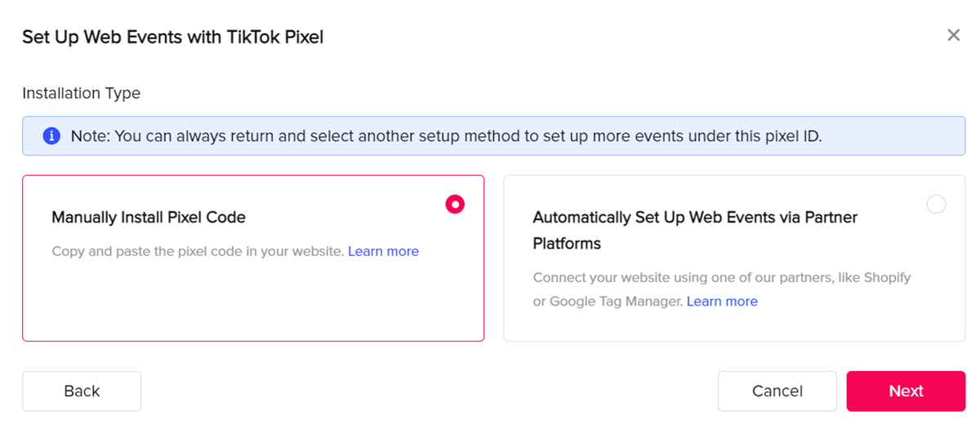The height and width of the screenshot is (429, 980).
Task: Click the note about returning to setup
Action: pyautogui.click(x=446, y=136)
